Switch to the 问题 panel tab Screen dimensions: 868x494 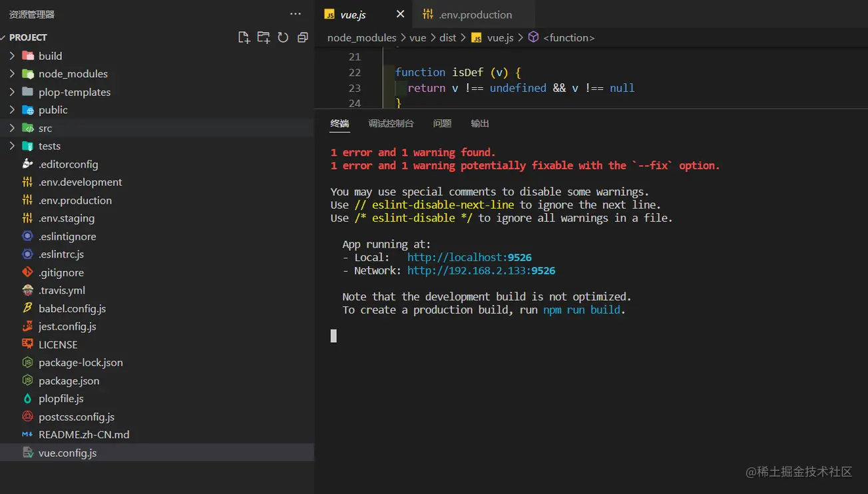coord(442,123)
